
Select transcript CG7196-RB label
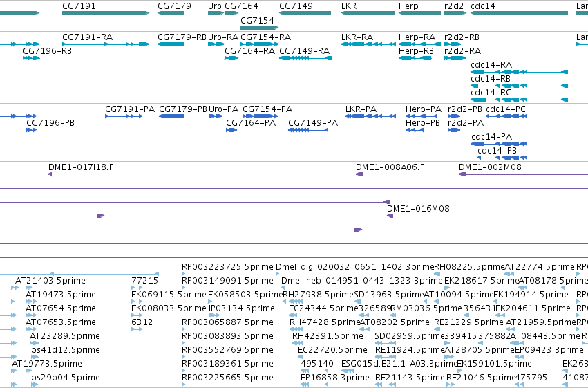47,51
